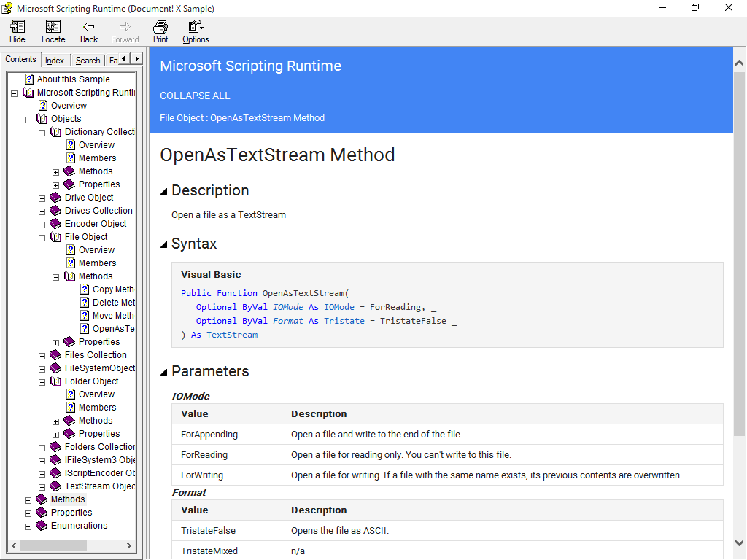Expand the top-level Properties node

(28, 513)
